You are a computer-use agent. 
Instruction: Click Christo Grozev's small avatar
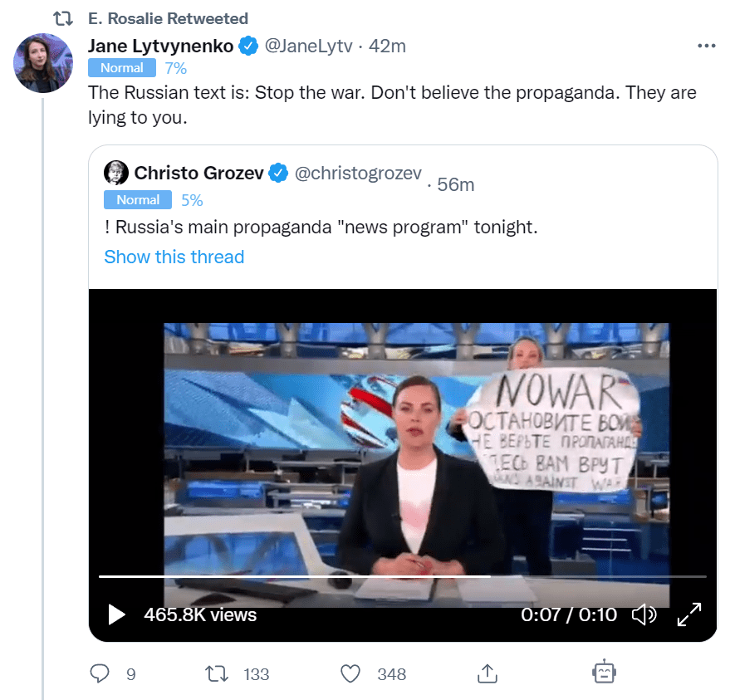coord(115,173)
